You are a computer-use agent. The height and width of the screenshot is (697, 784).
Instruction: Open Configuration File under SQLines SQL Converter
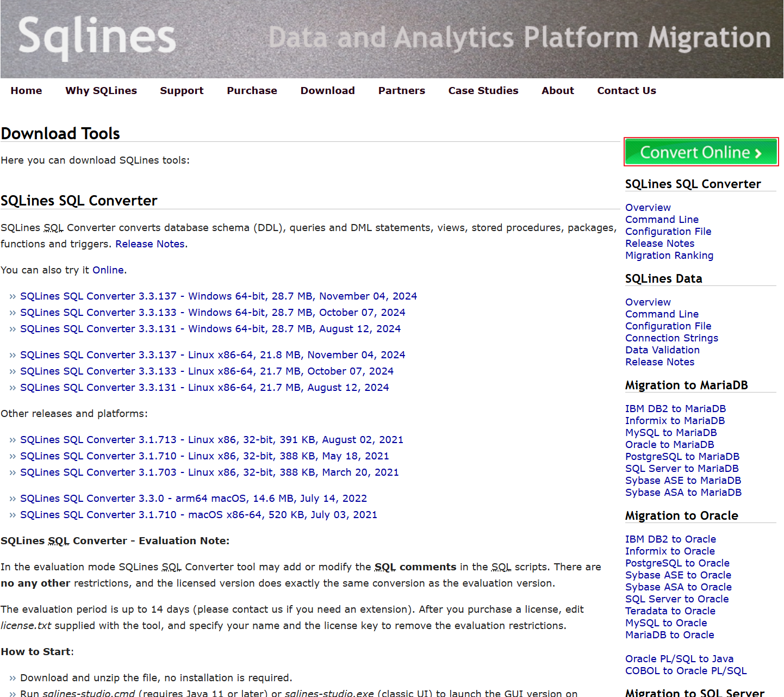pyautogui.click(x=668, y=232)
